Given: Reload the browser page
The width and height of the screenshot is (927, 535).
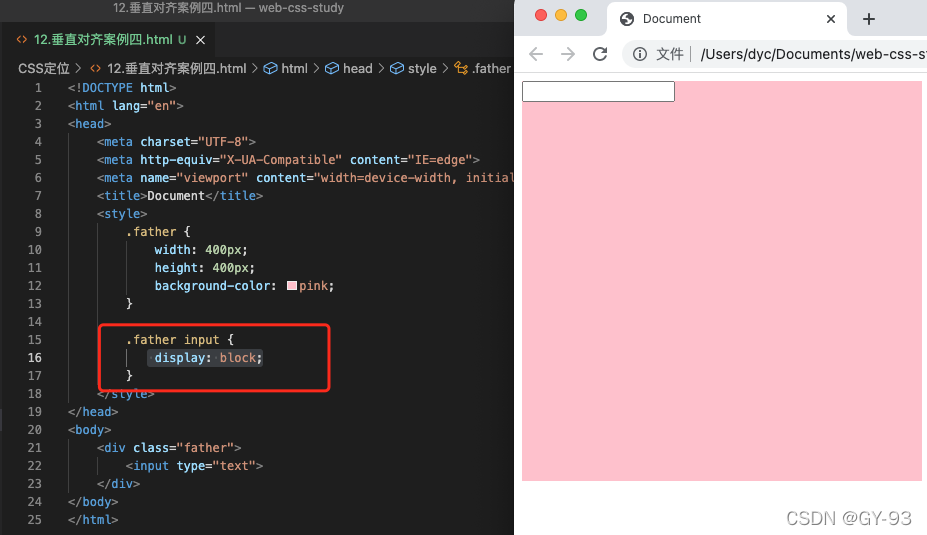Looking at the screenshot, I should pyautogui.click(x=600, y=54).
